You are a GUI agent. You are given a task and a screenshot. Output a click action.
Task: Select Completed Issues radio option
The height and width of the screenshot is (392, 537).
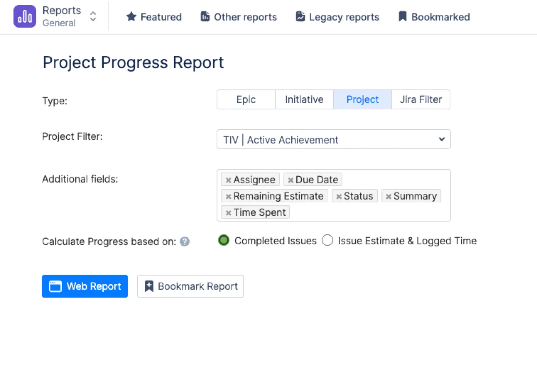[224, 240]
